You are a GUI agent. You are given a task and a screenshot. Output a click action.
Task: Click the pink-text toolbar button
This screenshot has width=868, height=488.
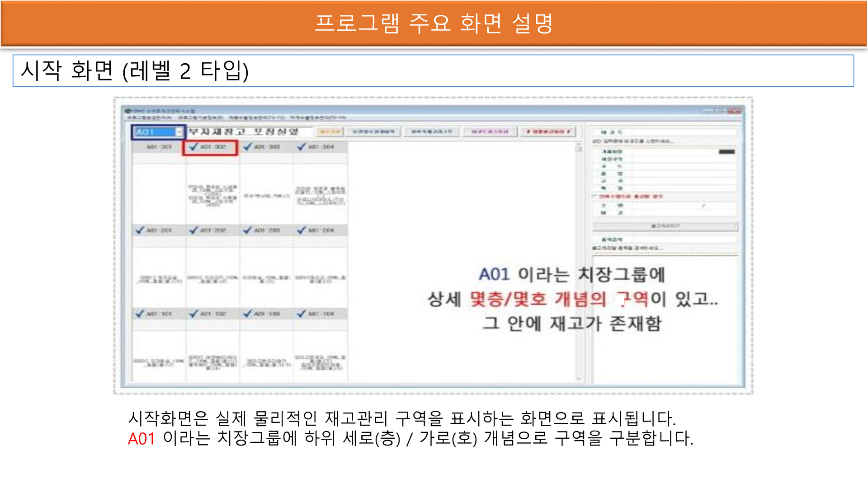(490, 131)
